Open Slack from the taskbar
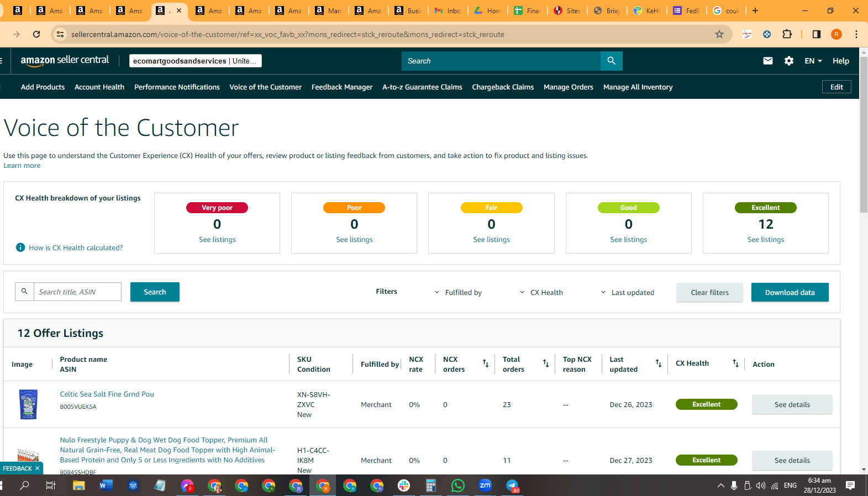Screen dimensions: 868x496 coord(404,486)
